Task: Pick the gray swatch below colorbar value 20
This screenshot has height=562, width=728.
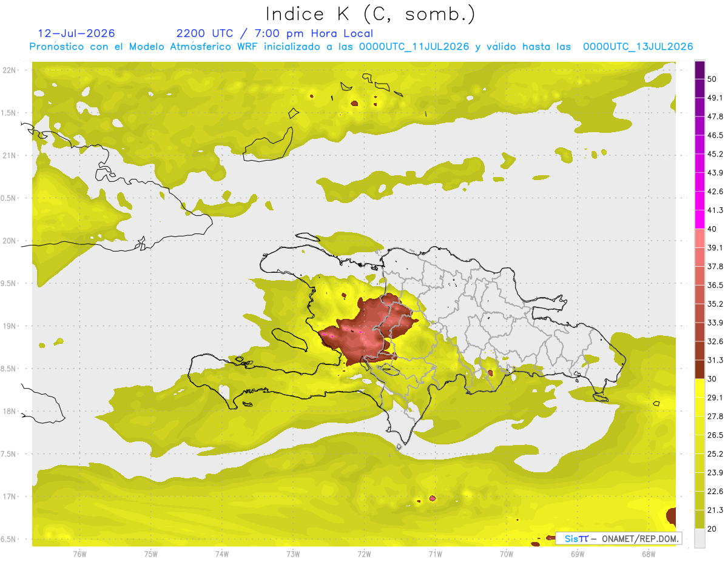Action: click(699, 538)
